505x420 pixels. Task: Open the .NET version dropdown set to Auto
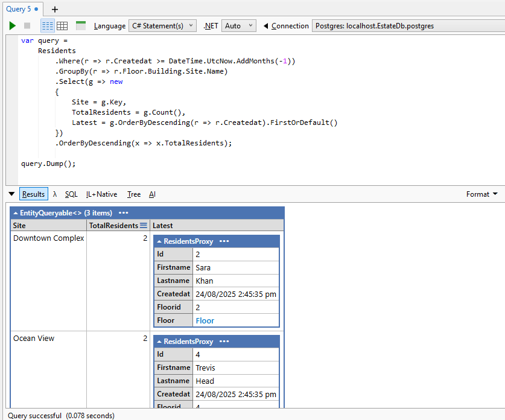pos(239,26)
